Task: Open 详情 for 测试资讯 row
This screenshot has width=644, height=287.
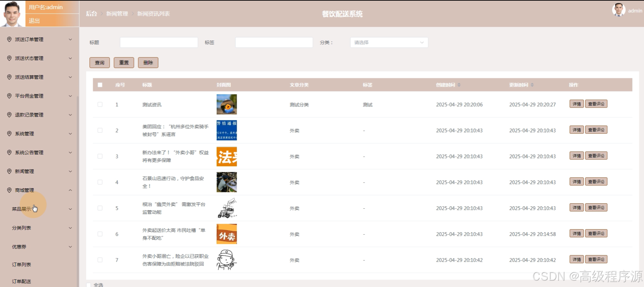Action: point(576,104)
